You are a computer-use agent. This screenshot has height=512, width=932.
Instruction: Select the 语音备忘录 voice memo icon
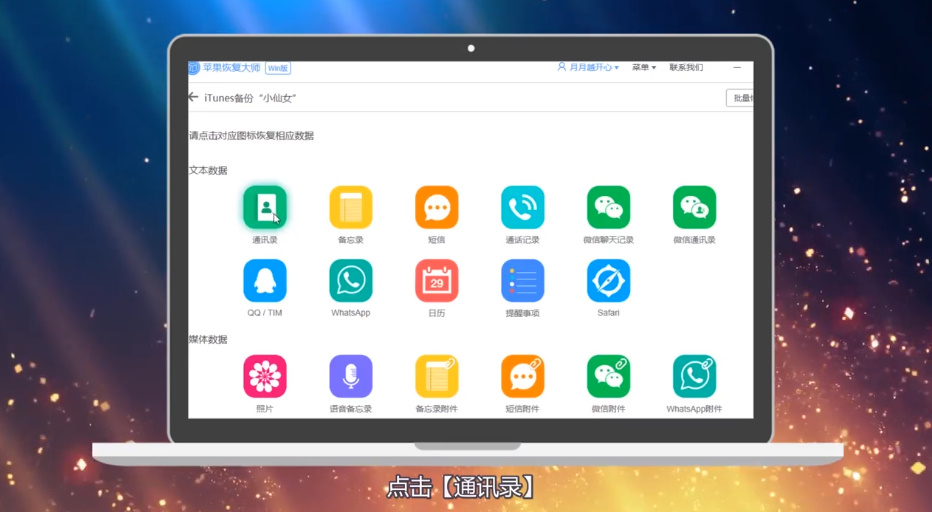(x=351, y=376)
